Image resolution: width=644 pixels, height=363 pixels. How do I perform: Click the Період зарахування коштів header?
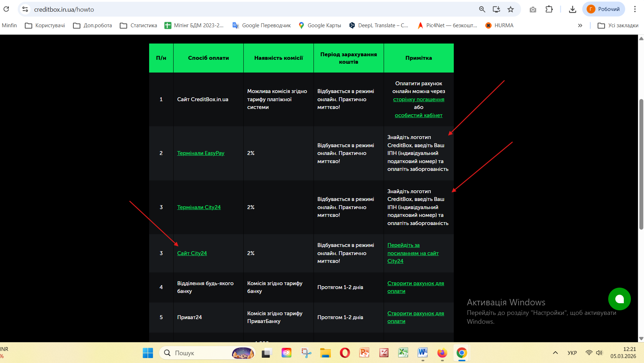[x=349, y=58]
